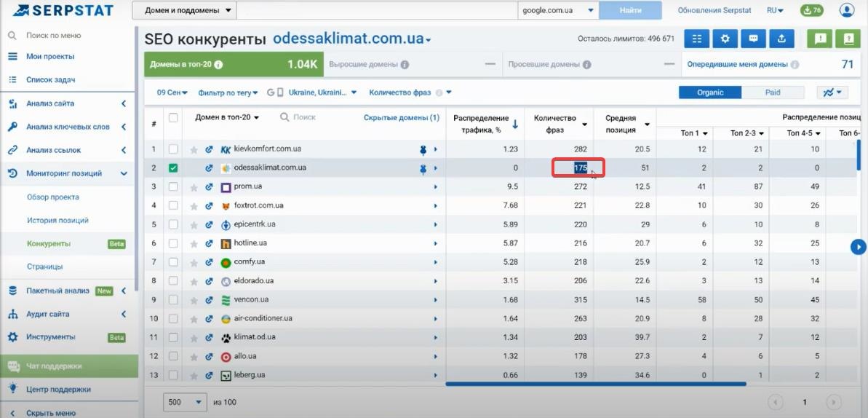Screen dimensions: 868x418
Task: Open the RU language dropdown
Action: point(775,10)
